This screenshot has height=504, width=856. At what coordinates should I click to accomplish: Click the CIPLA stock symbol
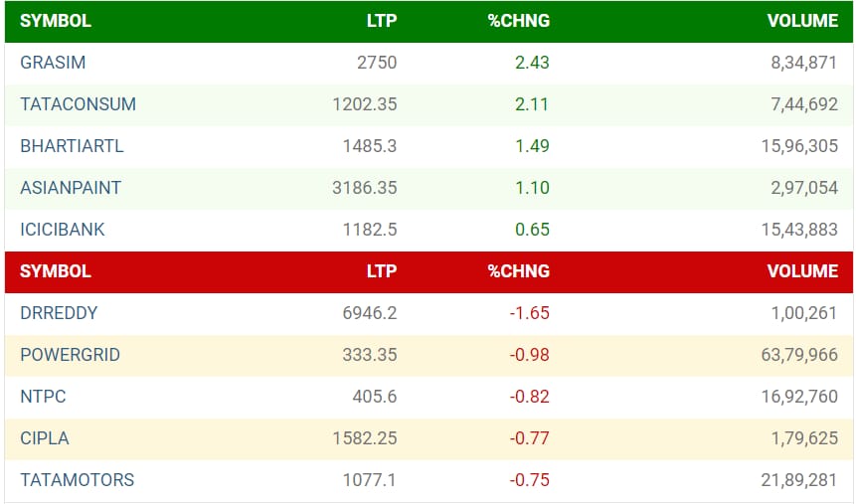click(45, 438)
